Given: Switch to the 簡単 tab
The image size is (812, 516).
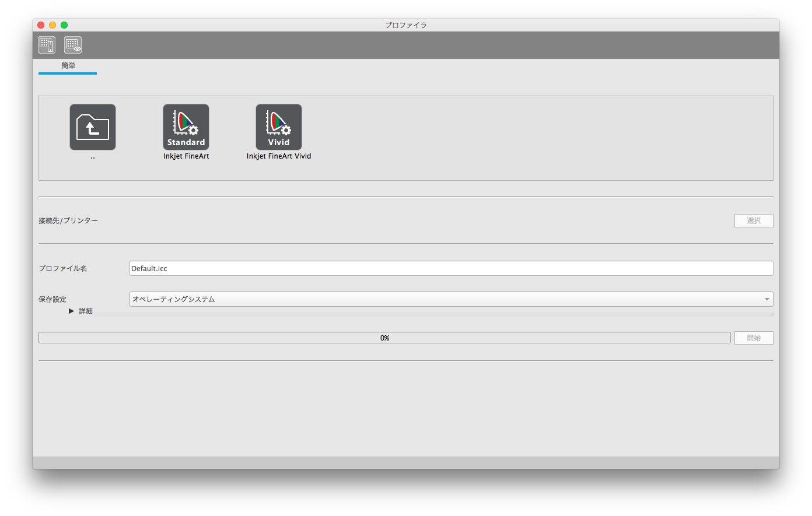Looking at the screenshot, I should click(x=68, y=66).
